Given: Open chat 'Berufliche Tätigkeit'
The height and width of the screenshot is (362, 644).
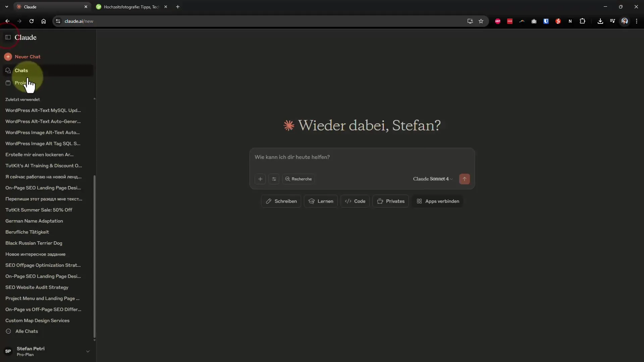Looking at the screenshot, I should [x=27, y=232].
